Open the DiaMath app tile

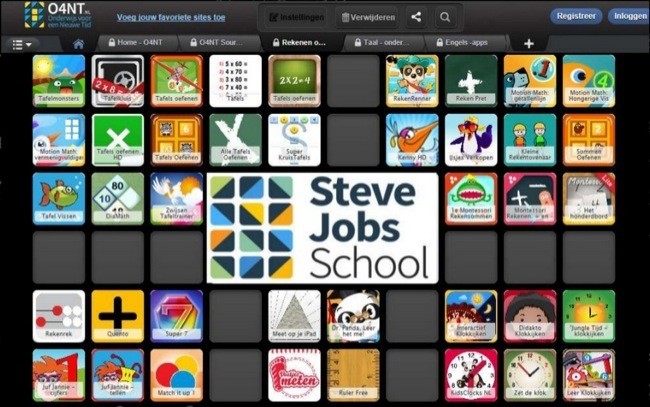tap(117, 197)
